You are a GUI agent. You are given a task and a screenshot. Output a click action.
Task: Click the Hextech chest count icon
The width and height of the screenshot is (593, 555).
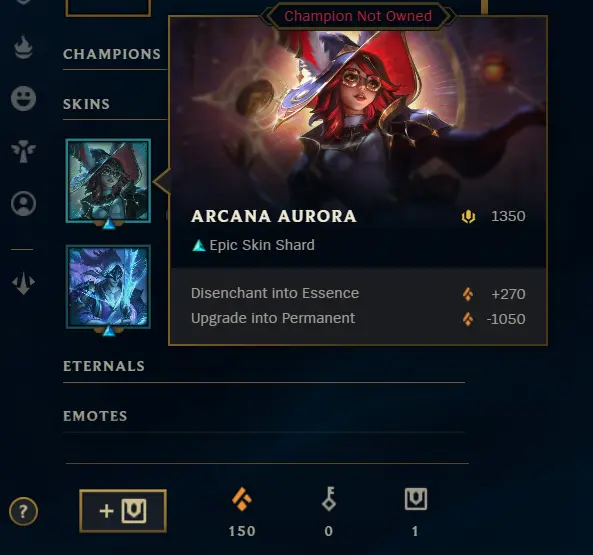click(x=416, y=499)
